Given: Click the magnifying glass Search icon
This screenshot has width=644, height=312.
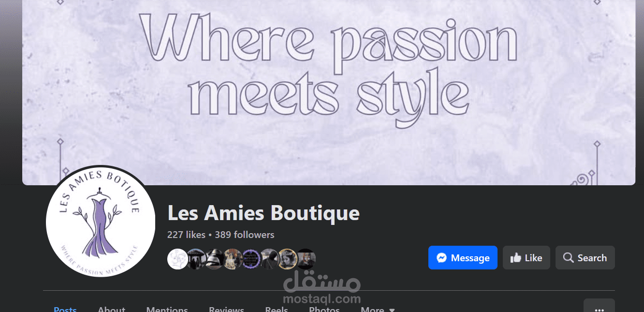Looking at the screenshot, I should [x=568, y=258].
